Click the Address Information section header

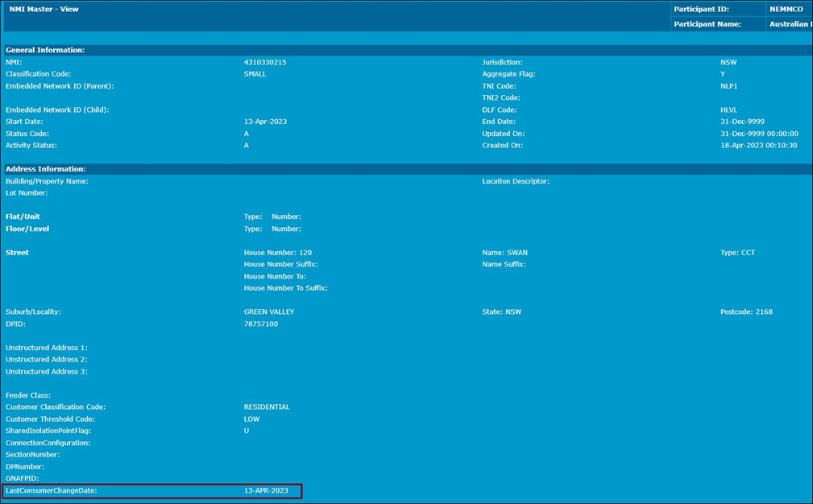(45, 169)
